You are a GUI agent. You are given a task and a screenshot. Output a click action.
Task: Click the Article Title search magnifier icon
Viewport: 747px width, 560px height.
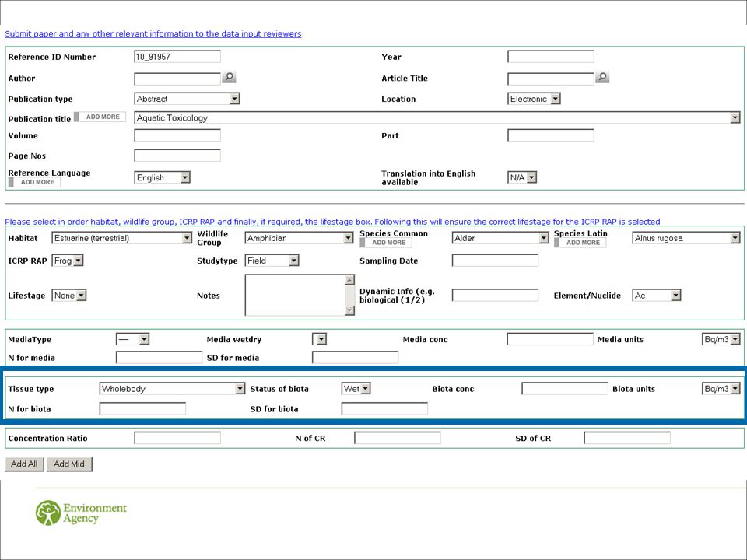point(602,77)
